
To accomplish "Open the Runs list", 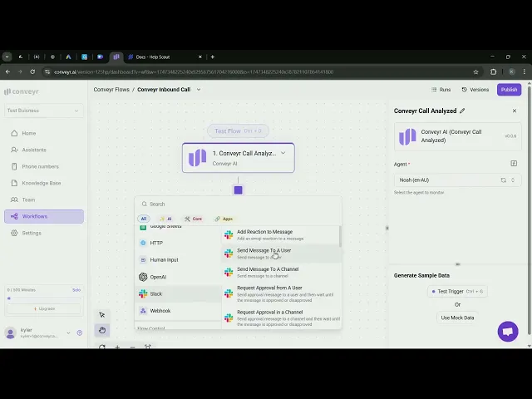I will point(441,90).
